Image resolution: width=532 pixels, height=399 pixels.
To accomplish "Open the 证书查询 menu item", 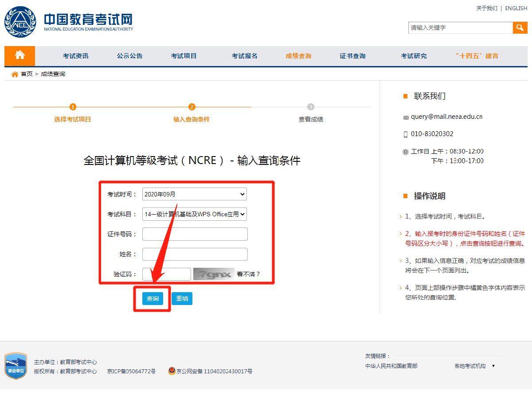I will (352, 56).
